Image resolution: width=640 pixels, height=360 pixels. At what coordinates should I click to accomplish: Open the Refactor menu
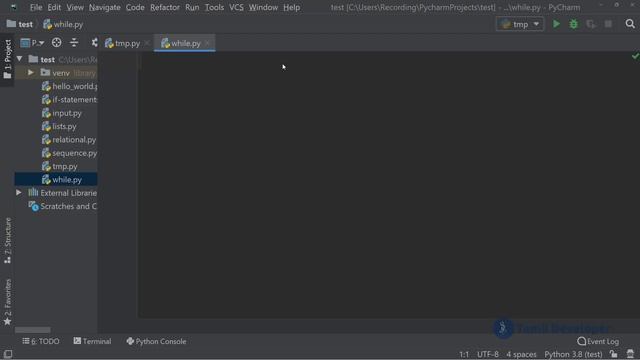coord(165,7)
